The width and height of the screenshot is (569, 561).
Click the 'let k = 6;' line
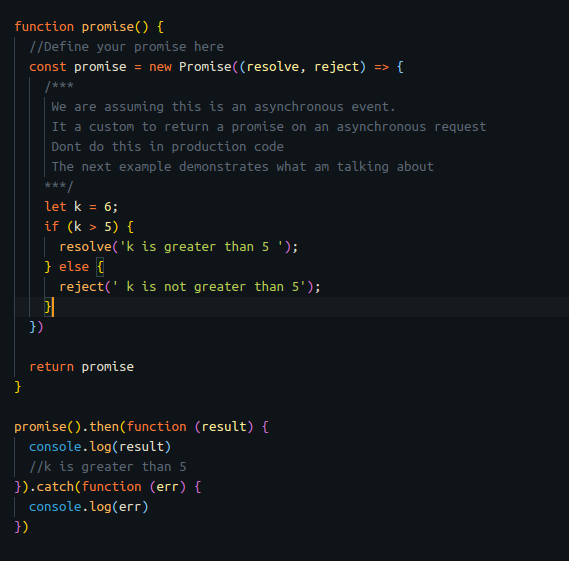pyautogui.click(x=81, y=207)
